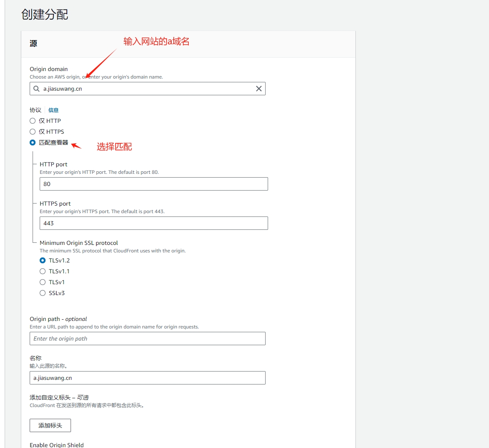Viewport: 489px width, 448px height.
Task: Open the 信息 link next to 协议
Action: (53, 110)
